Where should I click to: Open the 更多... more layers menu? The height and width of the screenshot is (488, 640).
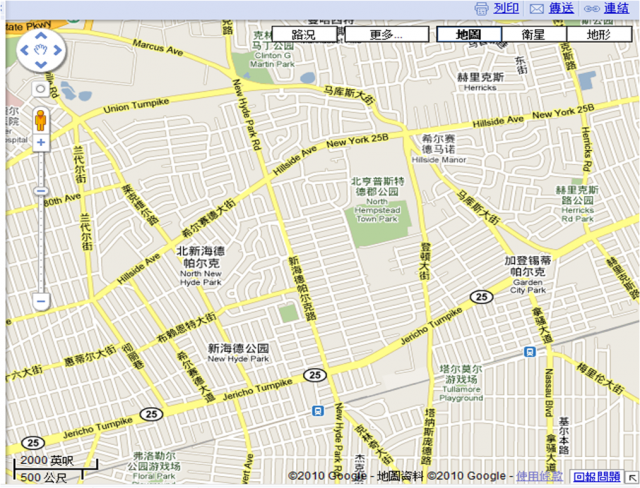[x=387, y=34]
